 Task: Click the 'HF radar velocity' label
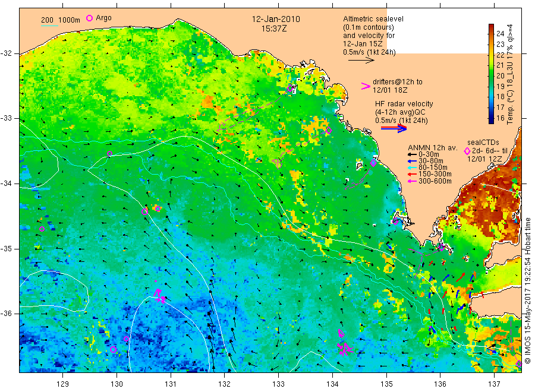pos(404,103)
